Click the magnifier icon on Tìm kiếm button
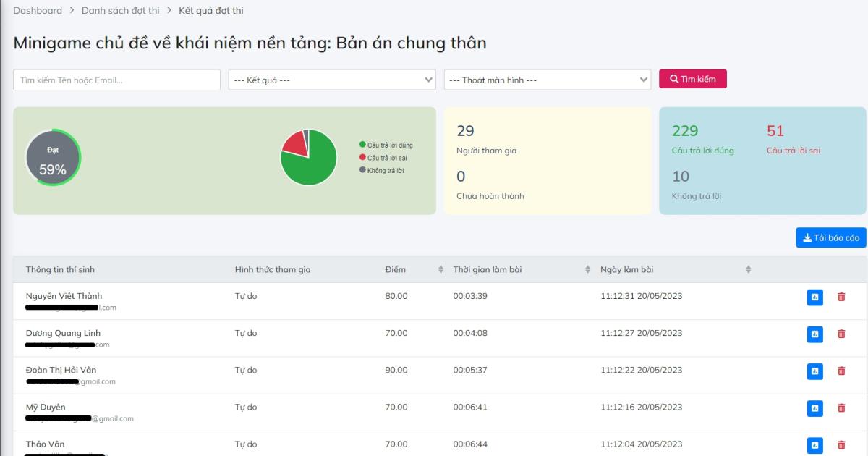 point(673,79)
